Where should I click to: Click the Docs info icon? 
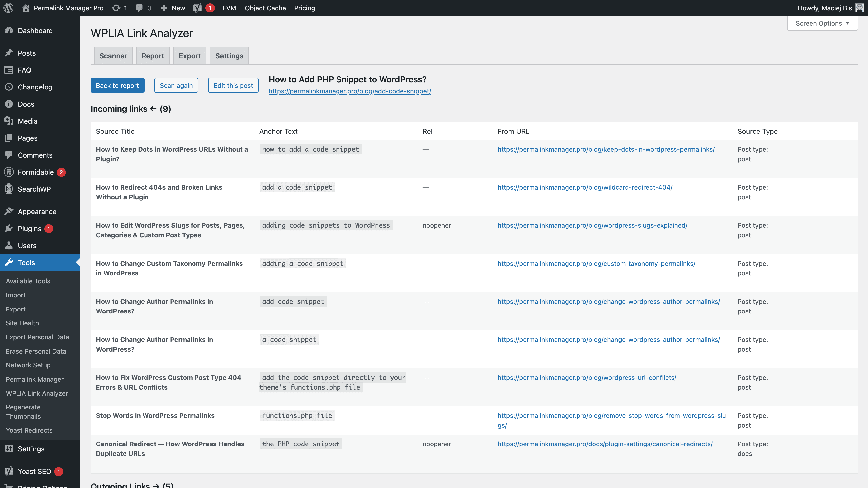(x=9, y=104)
